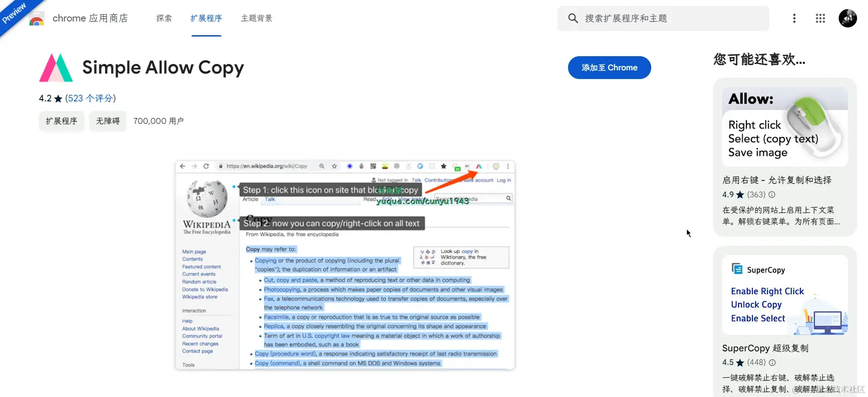The image size is (868, 397).
Task: Click the 您可能还喜欢… heading
Action: click(x=759, y=59)
